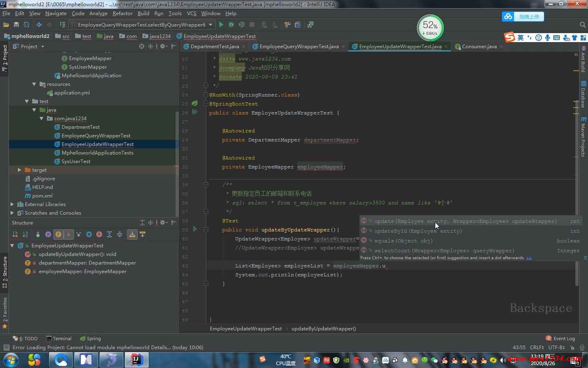Click the Save All toolbar icon
The image size is (588, 368).
(16, 25)
